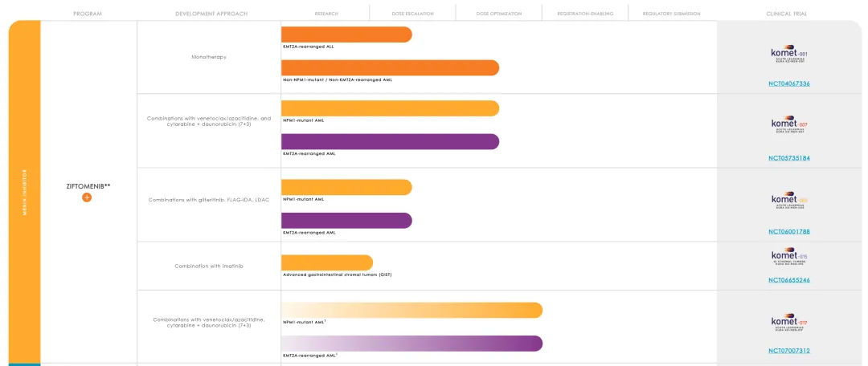The height and width of the screenshot is (366, 868).
Task: Select the Regulatory Submission column header
Action: (x=671, y=14)
